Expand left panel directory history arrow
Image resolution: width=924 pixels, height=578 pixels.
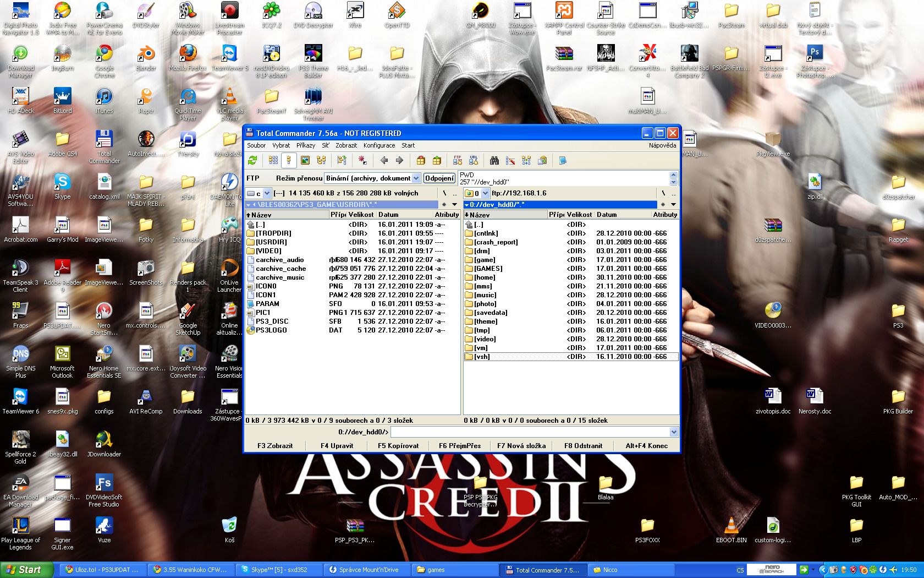(x=454, y=205)
